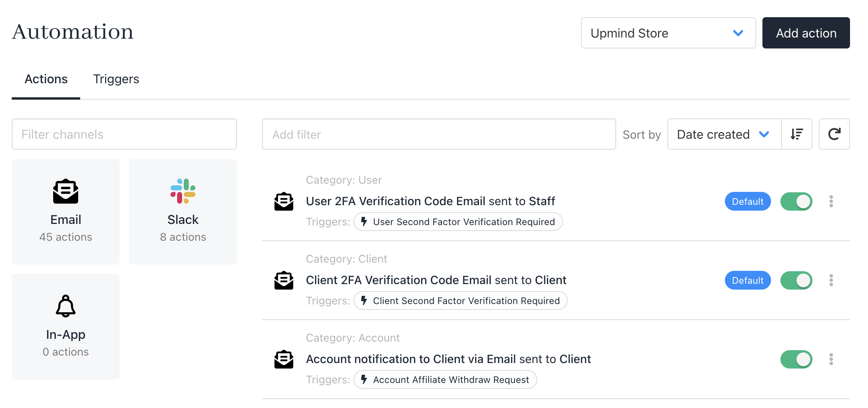Turn off Client 2FA Verification Code toggle
Image resolution: width=868 pixels, height=408 pixels.
click(796, 280)
